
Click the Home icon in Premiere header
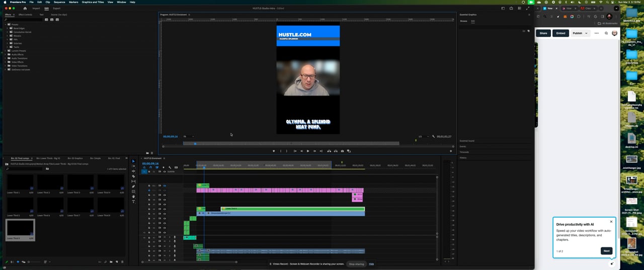coord(25,8)
